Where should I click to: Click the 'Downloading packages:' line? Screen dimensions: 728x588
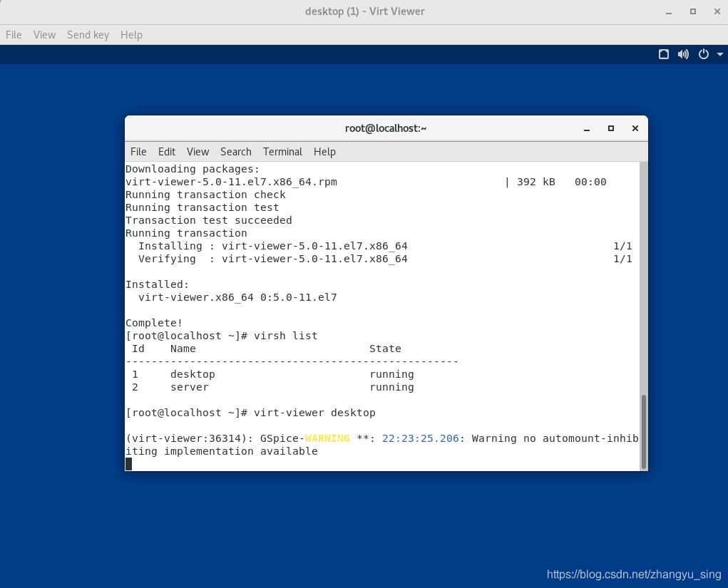pyautogui.click(x=193, y=169)
